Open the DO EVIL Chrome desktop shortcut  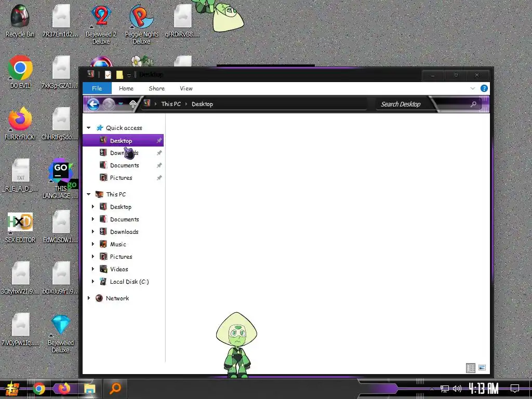coord(20,72)
